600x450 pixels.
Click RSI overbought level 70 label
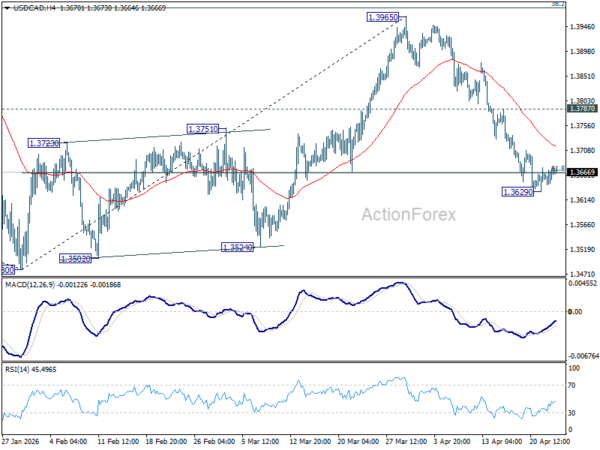point(572,385)
